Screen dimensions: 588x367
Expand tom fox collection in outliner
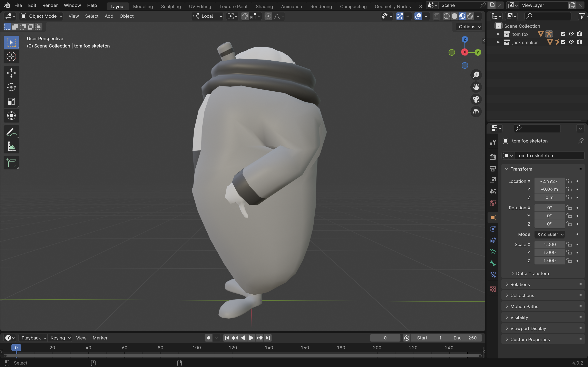(498, 34)
